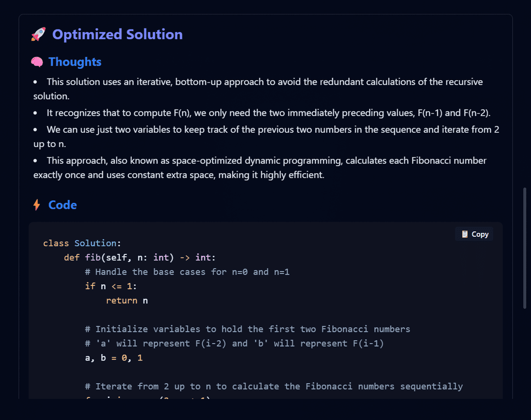Click the brain icon next to Thoughts

[37, 62]
